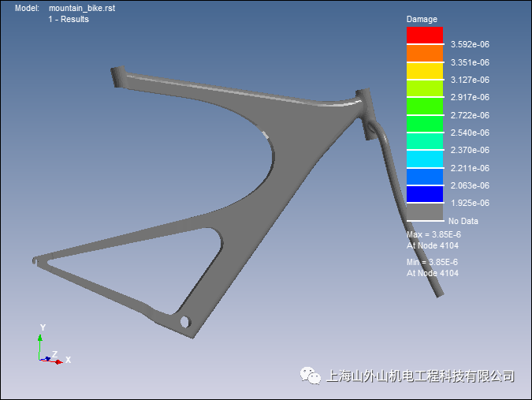Click the cyan legend color band
532x400 pixels.
point(425,159)
